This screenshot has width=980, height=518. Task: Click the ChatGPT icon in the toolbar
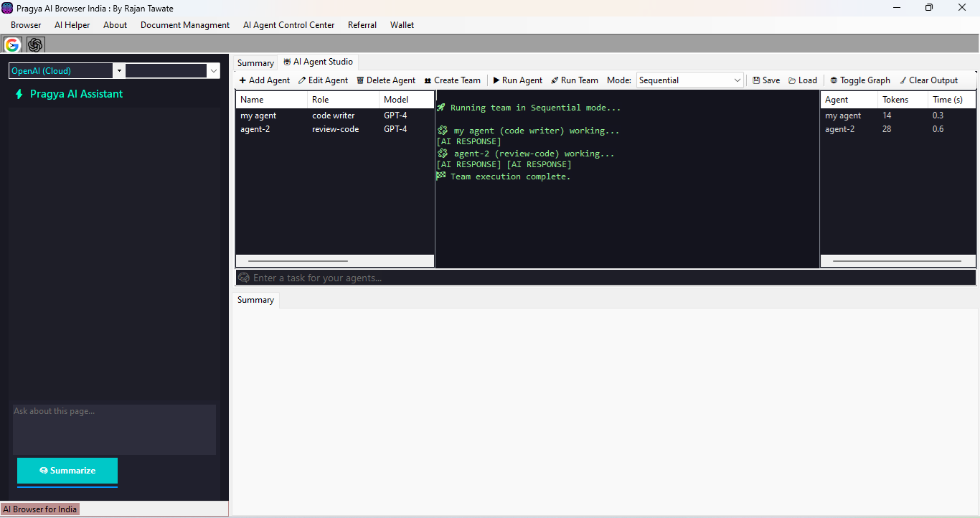coord(35,44)
